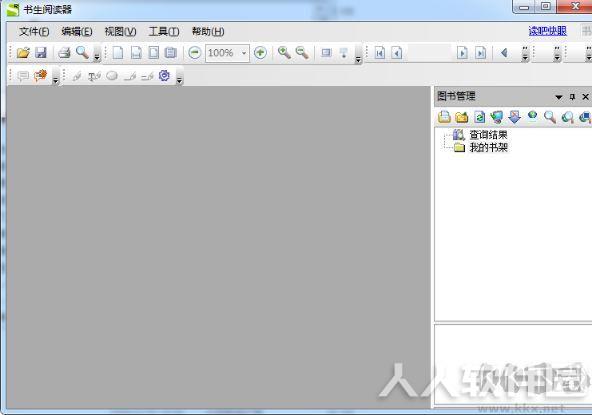Click the page number field between navigation arrows

429,53
